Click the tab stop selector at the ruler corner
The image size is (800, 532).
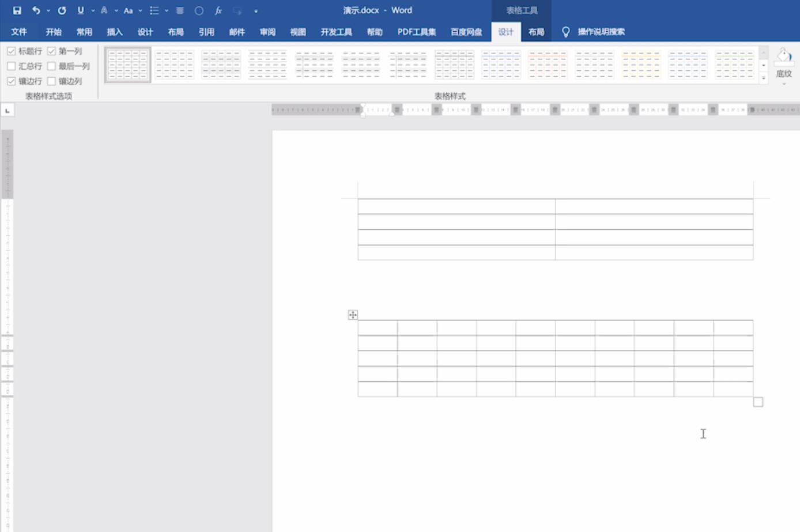(x=7, y=110)
